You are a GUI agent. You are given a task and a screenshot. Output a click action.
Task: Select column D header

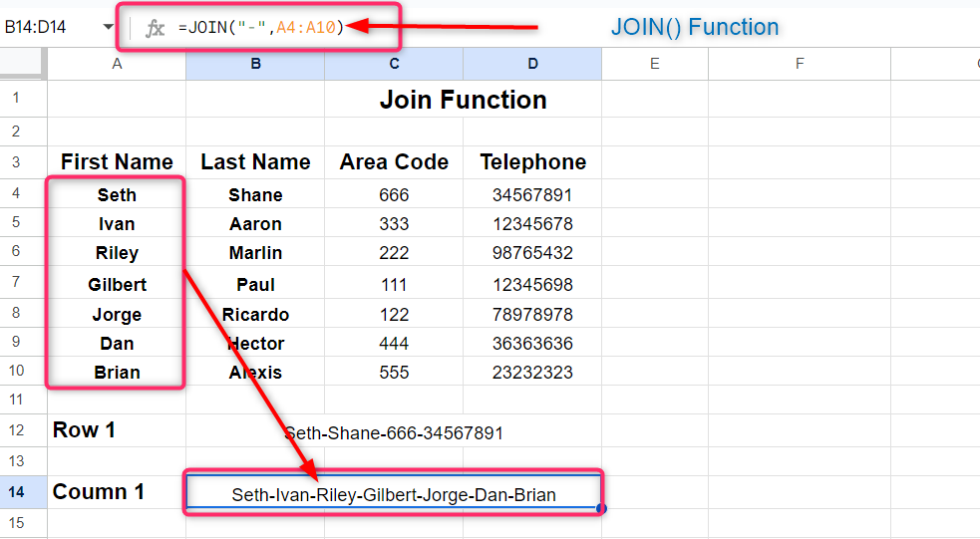coord(532,64)
